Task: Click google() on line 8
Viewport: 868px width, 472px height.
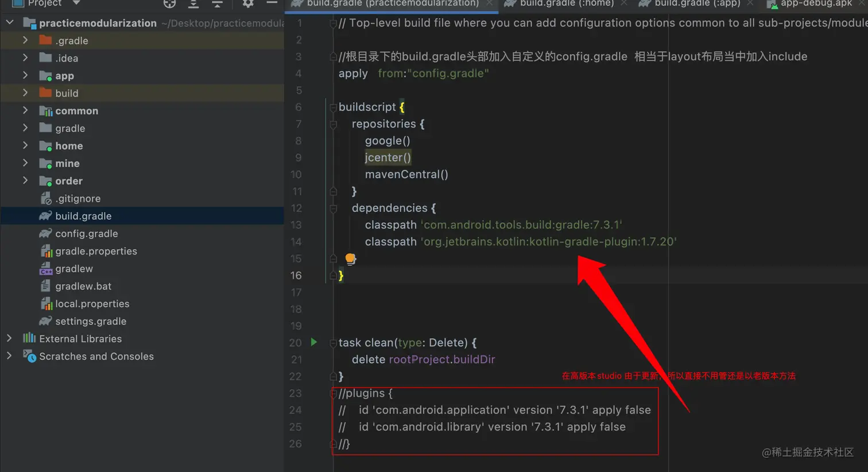Action: tap(387, 141)
